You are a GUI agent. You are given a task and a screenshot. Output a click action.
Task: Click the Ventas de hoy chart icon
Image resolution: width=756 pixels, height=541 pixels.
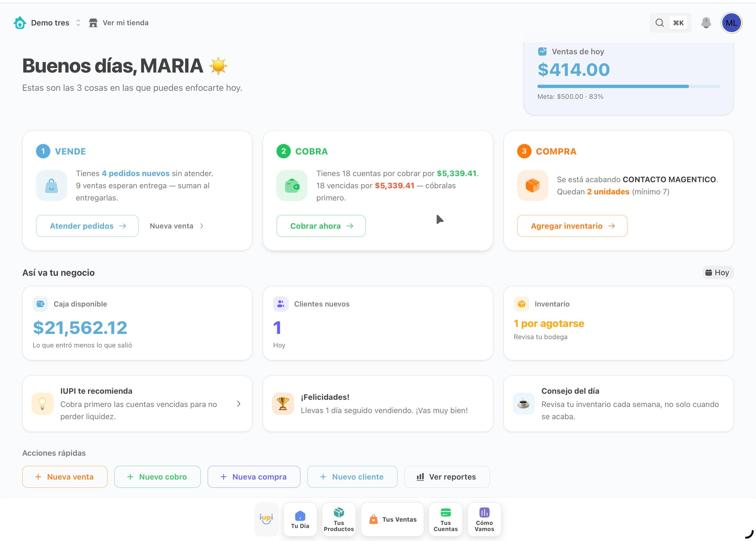pos(542,51)
